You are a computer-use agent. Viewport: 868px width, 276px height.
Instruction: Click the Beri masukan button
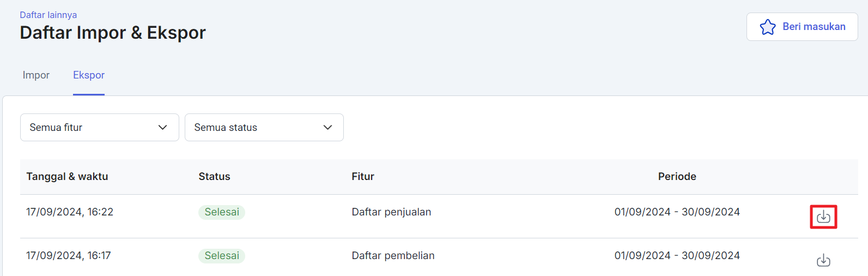(x=802, y=27)
